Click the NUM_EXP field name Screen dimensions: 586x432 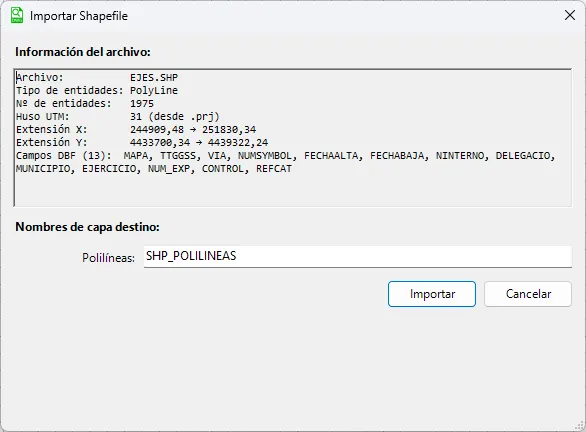click(x=169, y=169)
